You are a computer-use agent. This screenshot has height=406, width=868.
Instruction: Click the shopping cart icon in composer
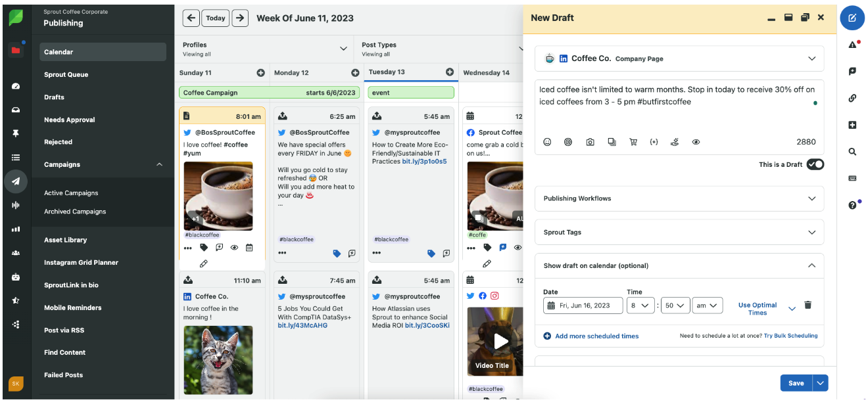tap(633, 142)
